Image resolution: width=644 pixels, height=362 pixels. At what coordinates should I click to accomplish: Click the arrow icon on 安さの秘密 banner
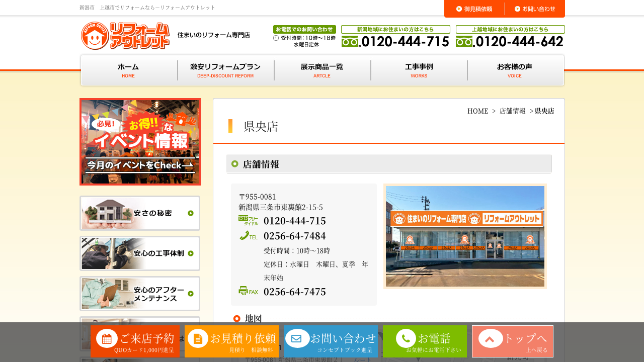tap(191, 213)
